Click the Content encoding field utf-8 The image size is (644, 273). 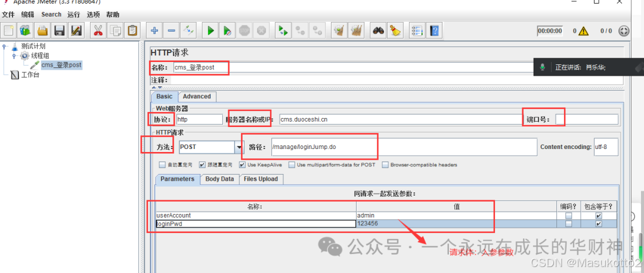(x=606, y=147)
